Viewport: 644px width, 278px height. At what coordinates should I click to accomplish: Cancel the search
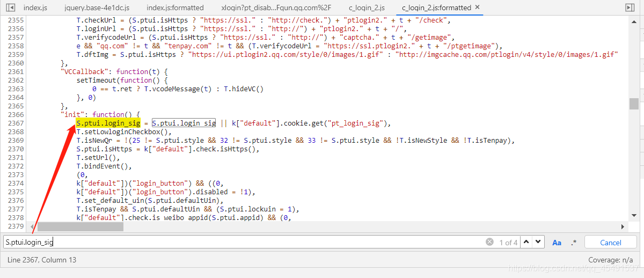(x=611, y=243)
